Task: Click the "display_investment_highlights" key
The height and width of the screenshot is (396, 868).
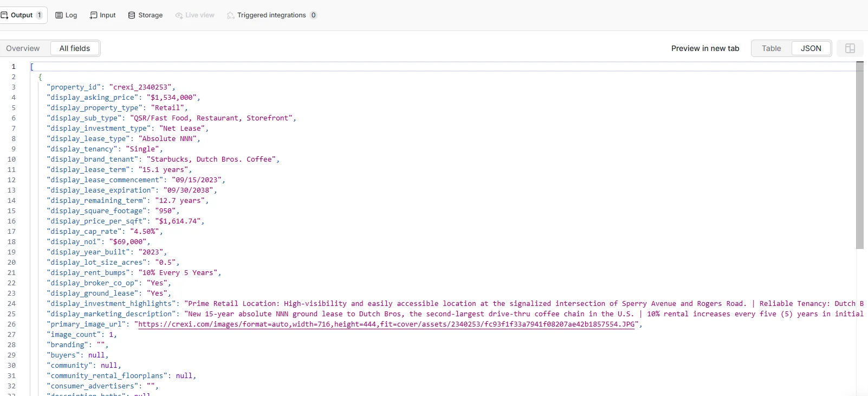Action: click(x=111, y=304)
